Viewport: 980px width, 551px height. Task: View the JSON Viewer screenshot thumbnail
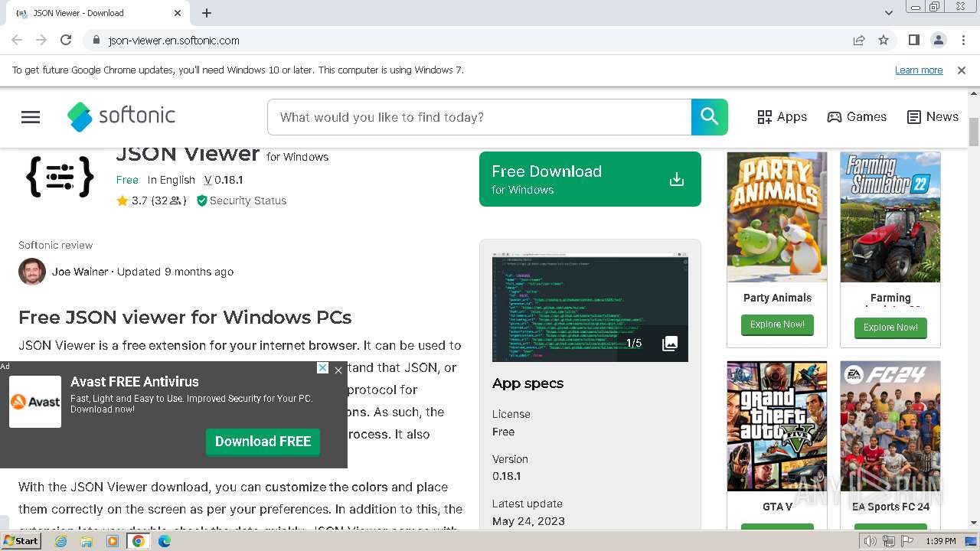click(590, 308)
